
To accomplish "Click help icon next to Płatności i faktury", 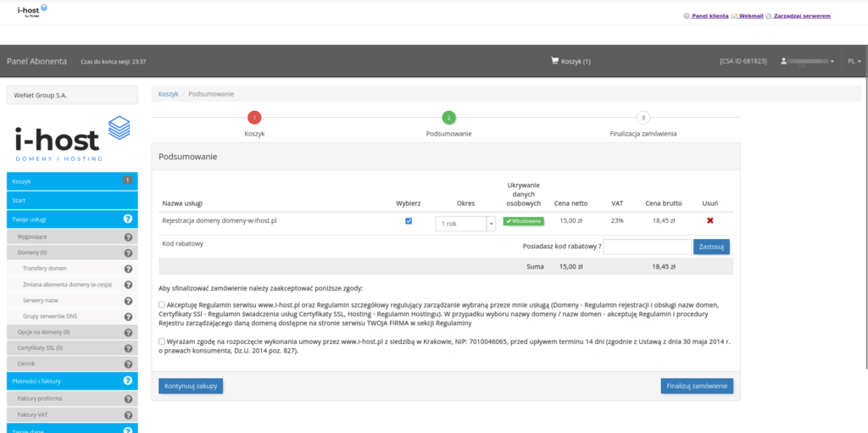I will 128,381.
